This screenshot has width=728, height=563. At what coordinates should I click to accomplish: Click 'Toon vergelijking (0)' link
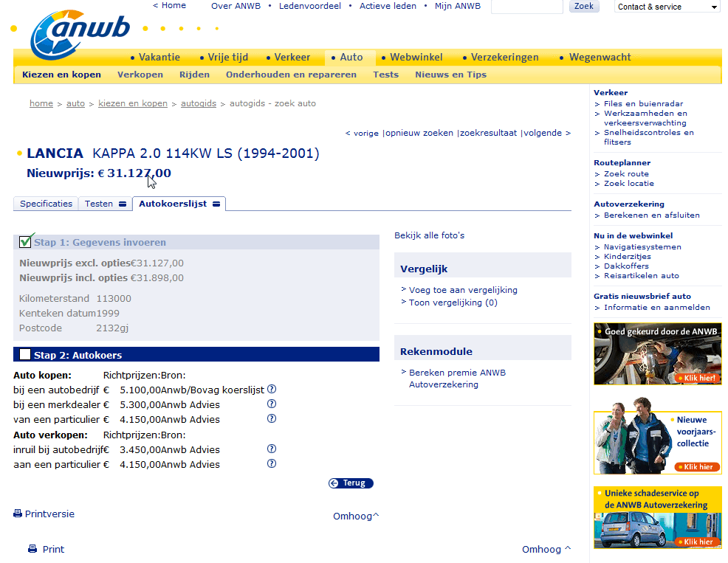453,303
